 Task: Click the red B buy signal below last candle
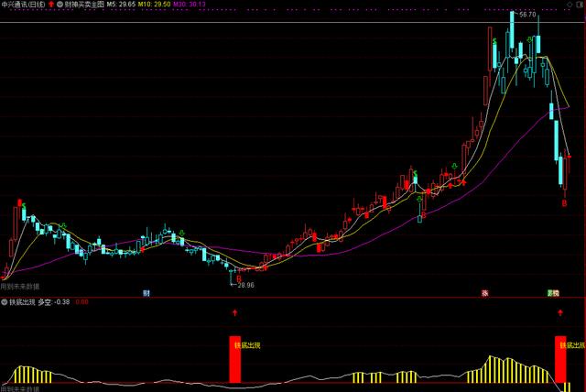(x=564, y=203)
